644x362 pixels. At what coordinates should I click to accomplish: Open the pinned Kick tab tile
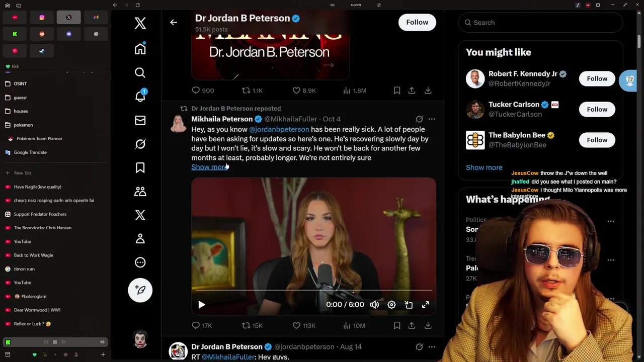click(15, 34)
